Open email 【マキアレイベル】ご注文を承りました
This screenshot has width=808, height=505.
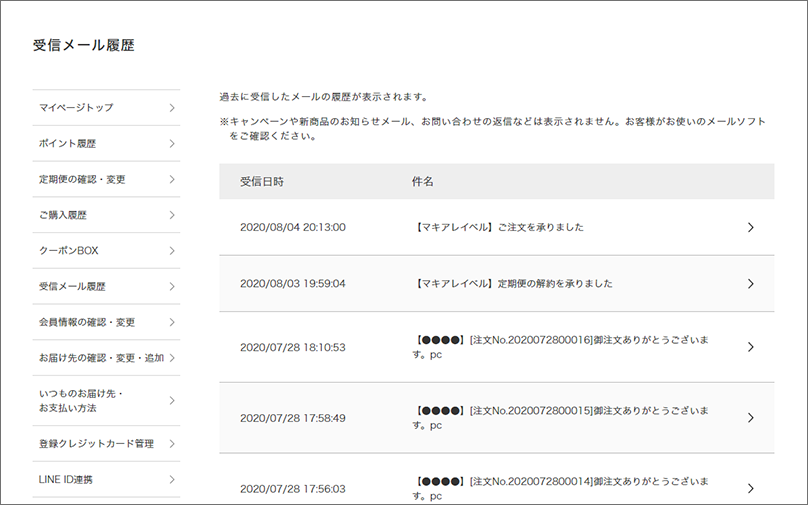(x=498, y=227)
